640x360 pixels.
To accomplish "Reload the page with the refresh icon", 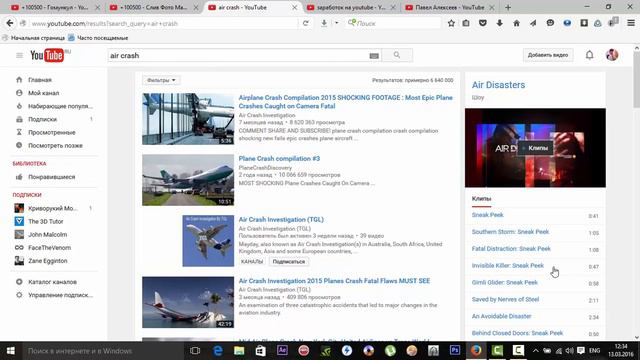I will [x=305, y=23].
